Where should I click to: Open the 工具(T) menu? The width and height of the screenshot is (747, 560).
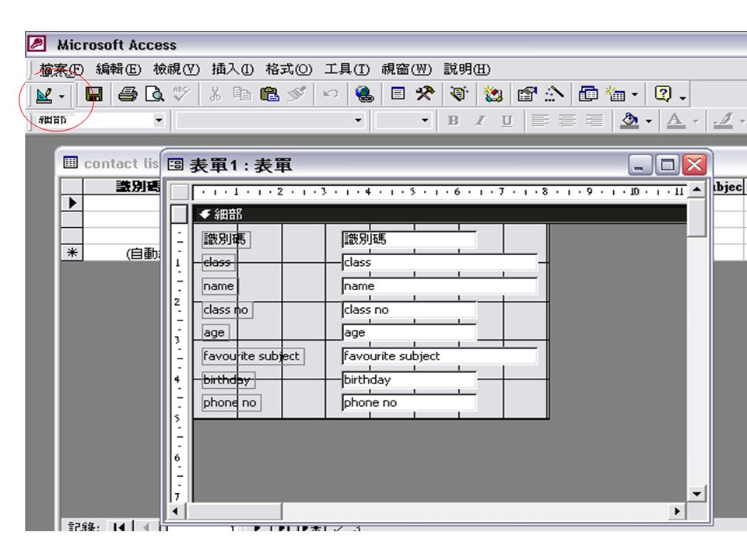point(347,69)
